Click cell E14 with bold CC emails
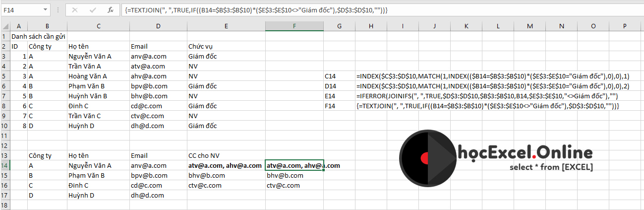Viewport: 644px width, 210px height. [x=225, y=165]
